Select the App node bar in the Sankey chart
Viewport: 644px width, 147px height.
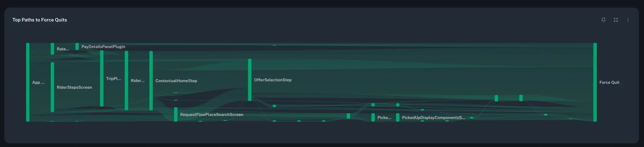(28, 82)
